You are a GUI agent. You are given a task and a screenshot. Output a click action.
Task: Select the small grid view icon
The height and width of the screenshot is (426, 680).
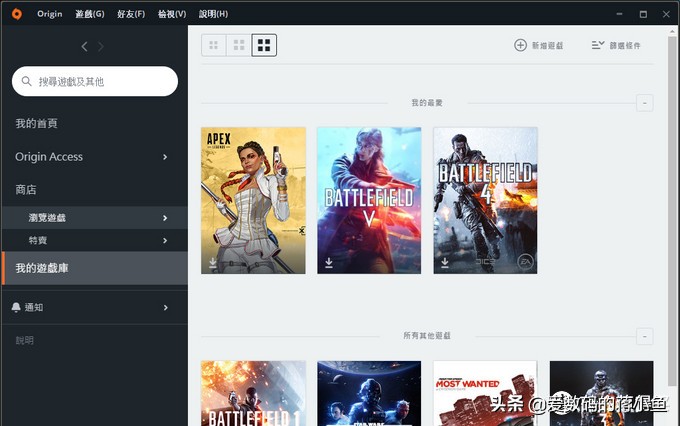[x=213, y=45]
